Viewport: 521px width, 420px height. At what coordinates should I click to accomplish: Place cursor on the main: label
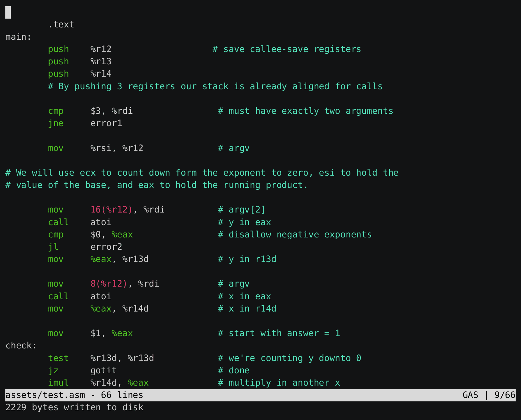(17, 37)
